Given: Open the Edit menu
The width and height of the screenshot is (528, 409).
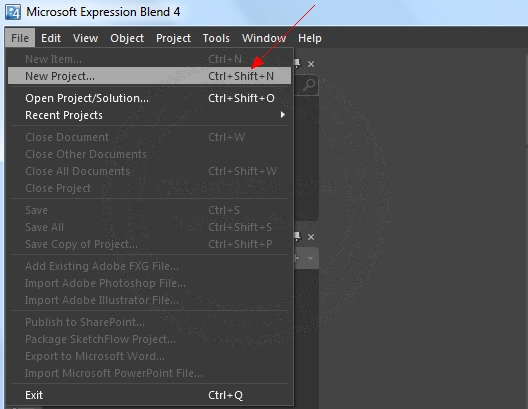Looking at the screenshot, I should pyautogui.click(x=51, y=38).
